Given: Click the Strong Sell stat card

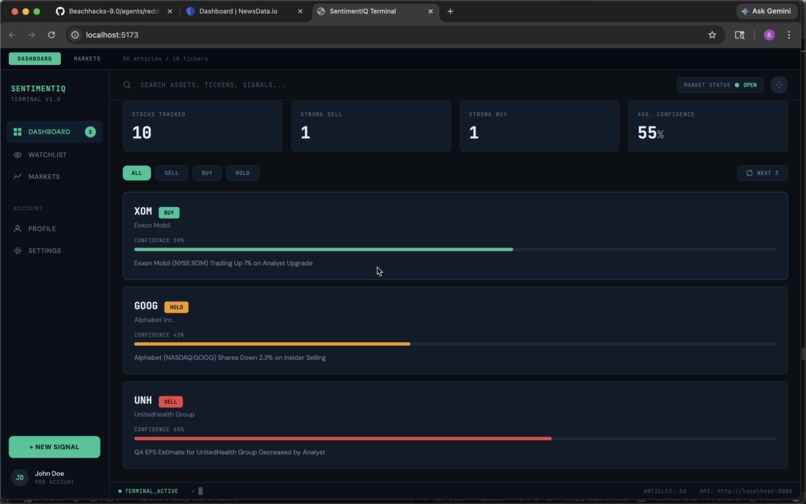Looking at the screenshot, I should tap(371, 127).
